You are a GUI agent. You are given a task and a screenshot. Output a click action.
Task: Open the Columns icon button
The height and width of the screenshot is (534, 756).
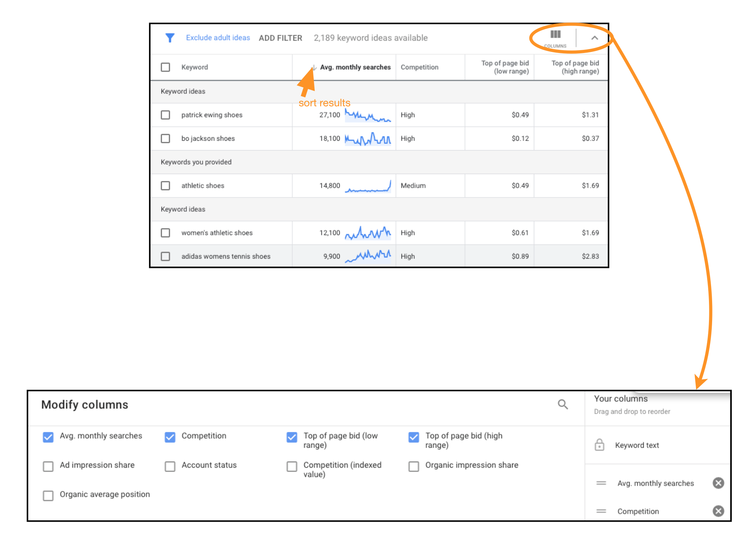pyautogui.click(x=555, y=38)
